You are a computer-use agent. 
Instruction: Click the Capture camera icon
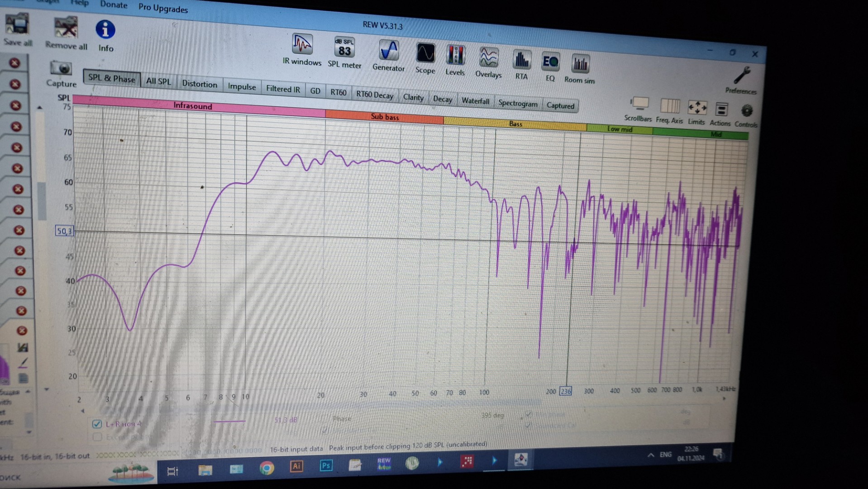pos(61,69)
